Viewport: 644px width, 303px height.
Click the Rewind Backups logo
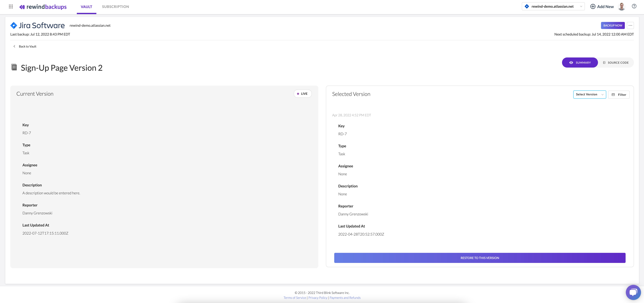pos(43,7)
